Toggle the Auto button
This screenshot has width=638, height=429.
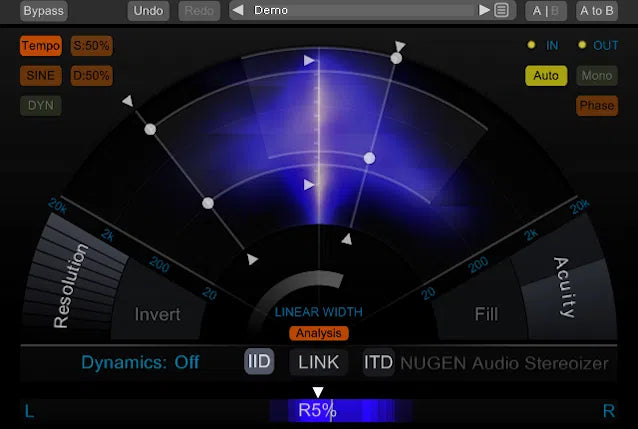click(546, 76)
